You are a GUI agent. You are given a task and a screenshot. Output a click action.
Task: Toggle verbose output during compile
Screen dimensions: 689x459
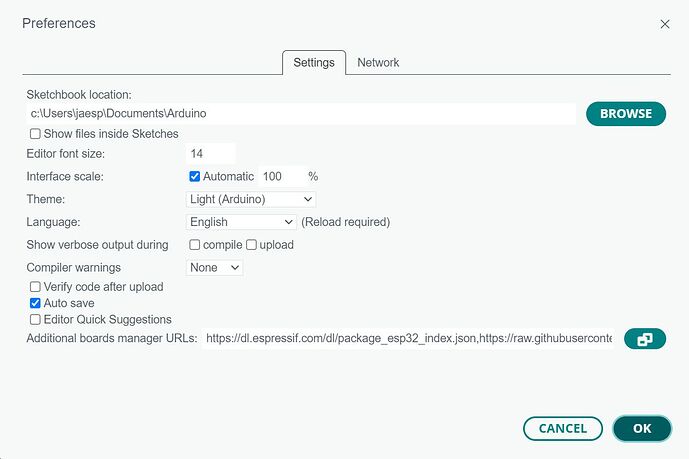[x=195, y=245]
